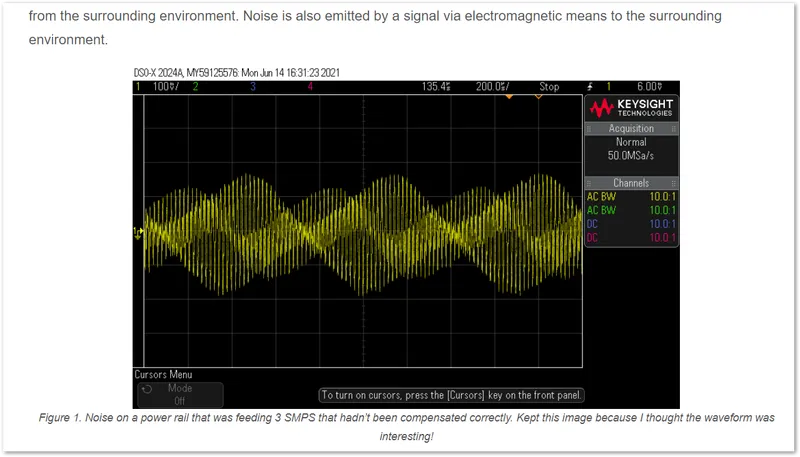The width and height of the screenshot is (800, 457).
Task: Select the blue channel 3 indicator
Action: pyautogui.click(x=253, y=87)
